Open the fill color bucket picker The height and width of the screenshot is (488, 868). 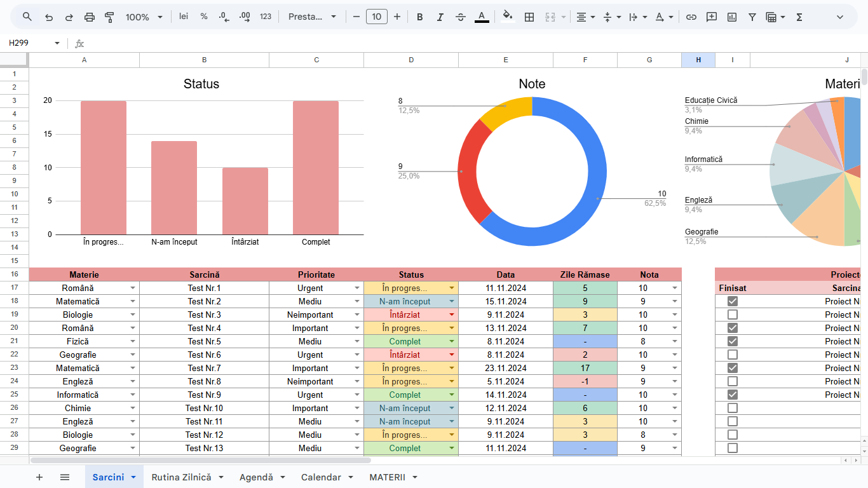pos(506,17)
